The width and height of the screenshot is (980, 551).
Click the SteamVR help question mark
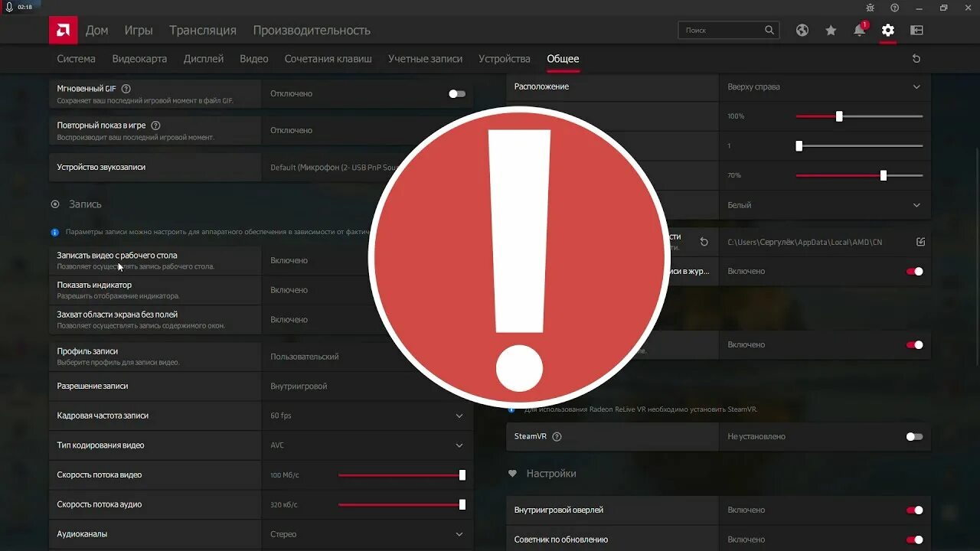click(556, 436)
